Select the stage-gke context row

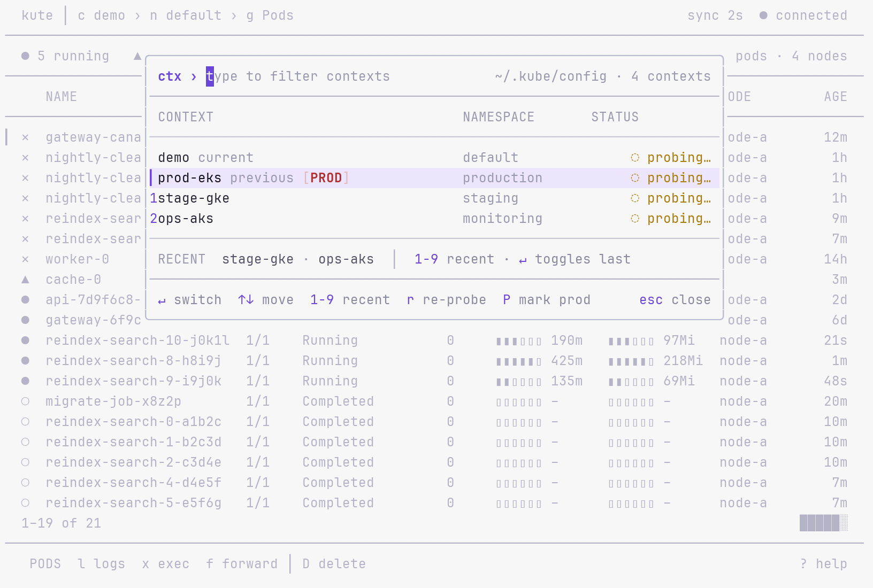pyautogui.click(x=434, y=198)
